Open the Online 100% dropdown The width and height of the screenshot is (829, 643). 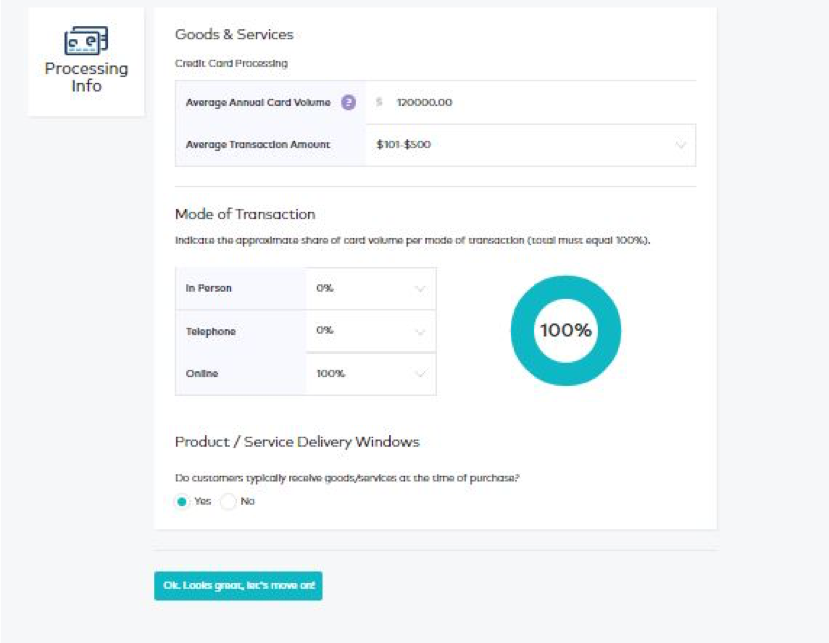pos(371,374)
